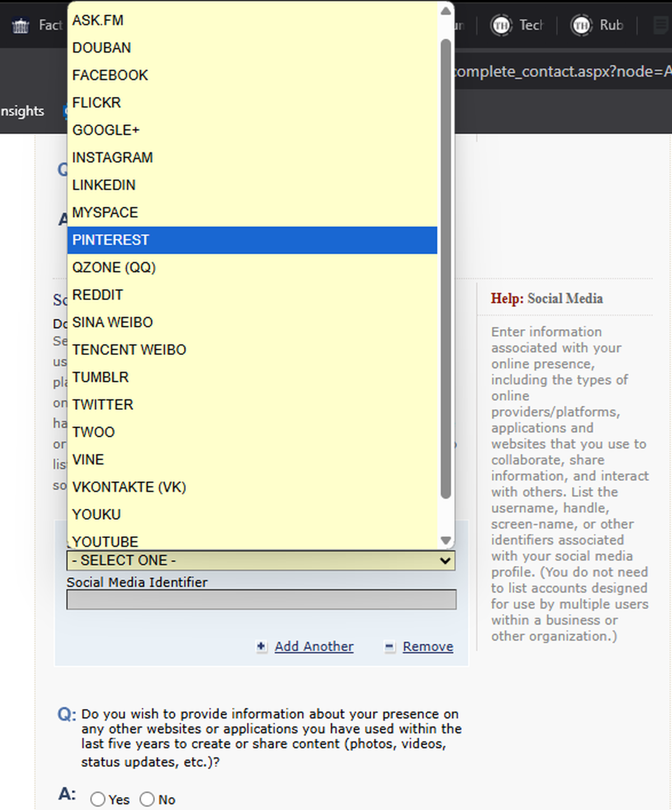Screen dimensions: 672x810
Task: Select the No radio button
Action: [147, 799]
